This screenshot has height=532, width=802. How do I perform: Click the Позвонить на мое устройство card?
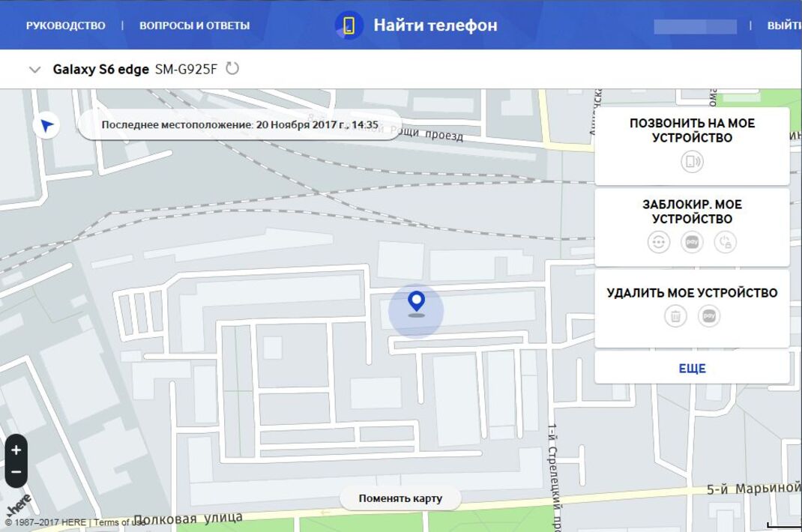point(692,131)
